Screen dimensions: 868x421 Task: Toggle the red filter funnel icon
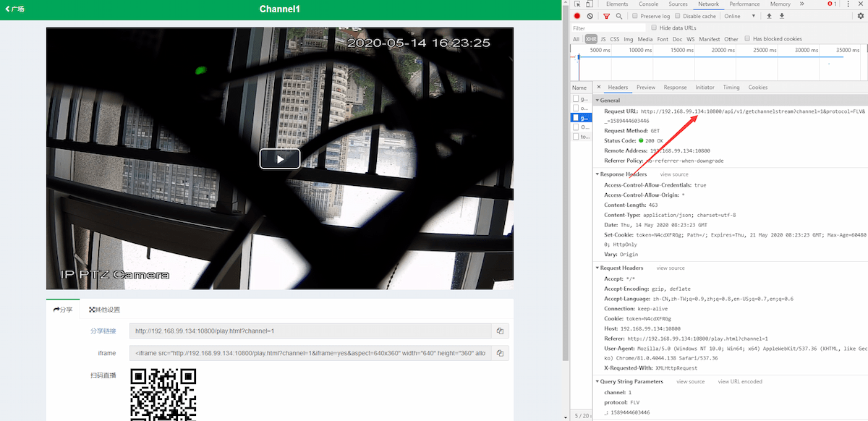[607, 16]
